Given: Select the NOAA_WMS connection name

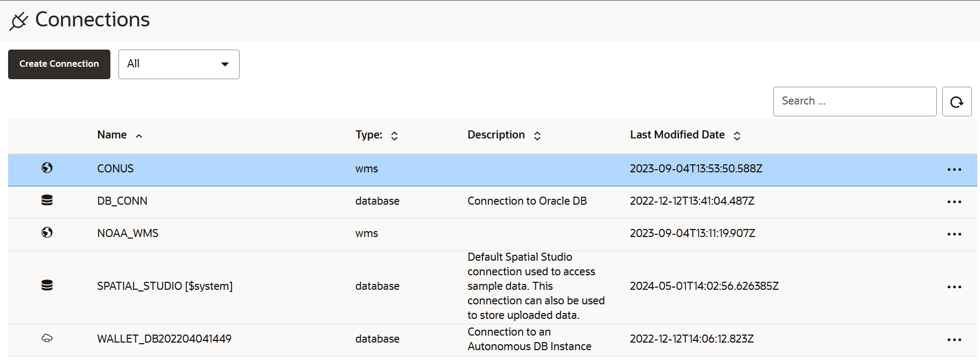Looking at the screenshot, I should click(x=128, y=233).
